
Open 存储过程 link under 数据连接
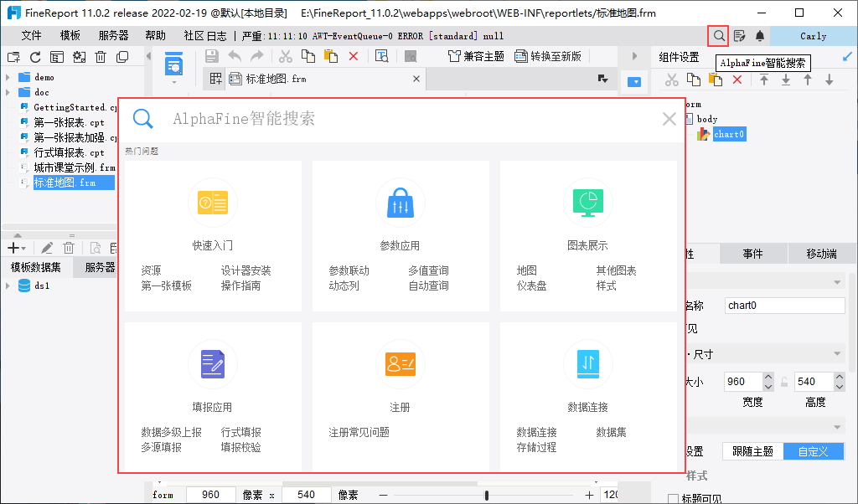pyautogui.click(x=537, y=447)
